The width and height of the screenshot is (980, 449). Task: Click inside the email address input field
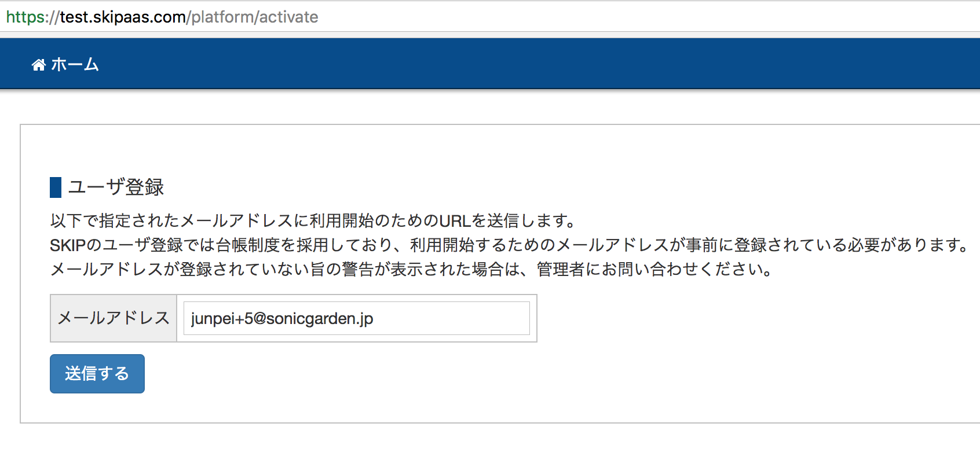(357, 318)
